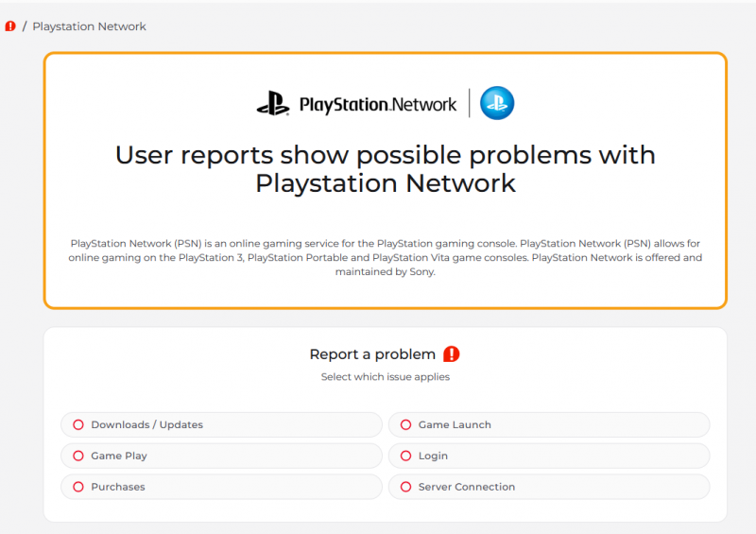Click the "Report a problem" heading
This screenshot has width=756, height=534.
[372, 354]
